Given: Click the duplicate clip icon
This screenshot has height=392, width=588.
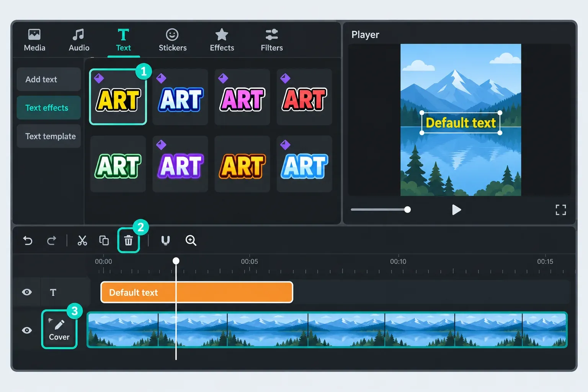Looking at the screenshot, I should click(104, 240).
